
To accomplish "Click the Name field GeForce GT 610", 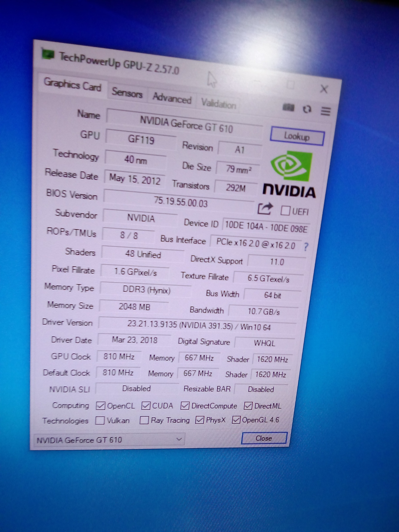I will [186, 124].
